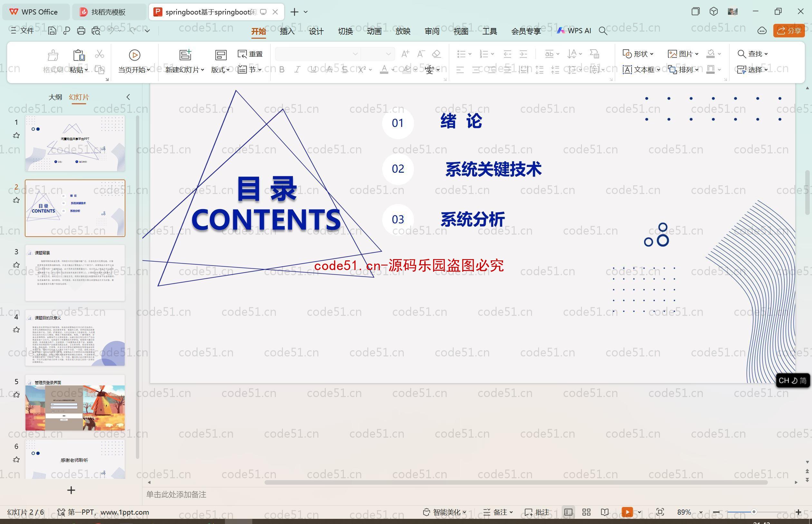Toggle the Notes (备注) pane
Viewport: 812px width, 524px height.
tap(498, 512)
